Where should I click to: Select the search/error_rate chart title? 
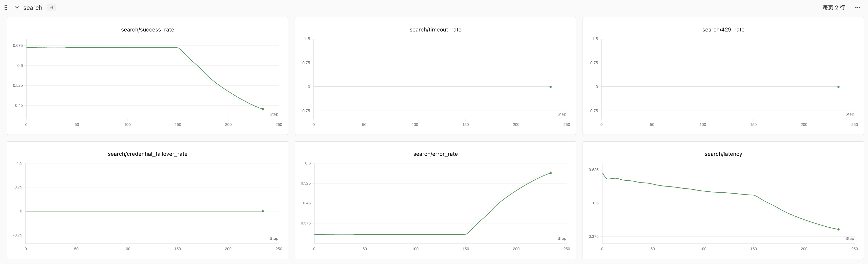[435, 154]
